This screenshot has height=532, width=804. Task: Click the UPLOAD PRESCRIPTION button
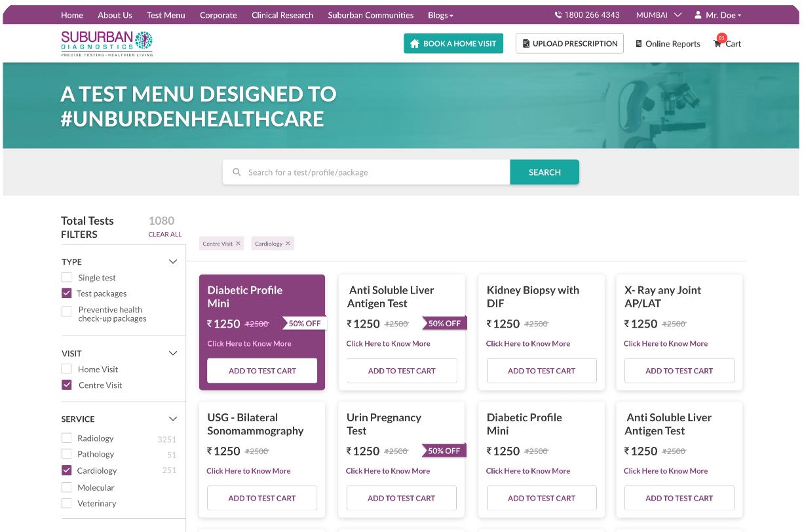click(569, 44)
